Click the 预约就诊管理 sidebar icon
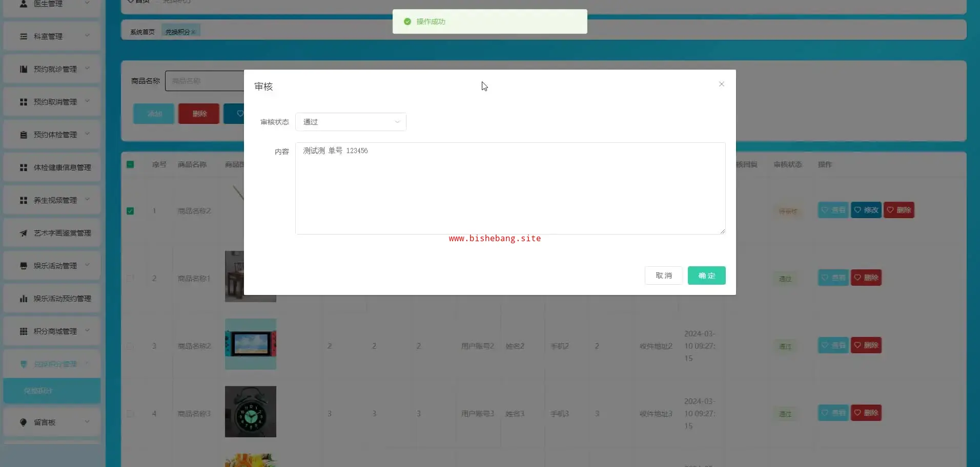 (24, 69)
